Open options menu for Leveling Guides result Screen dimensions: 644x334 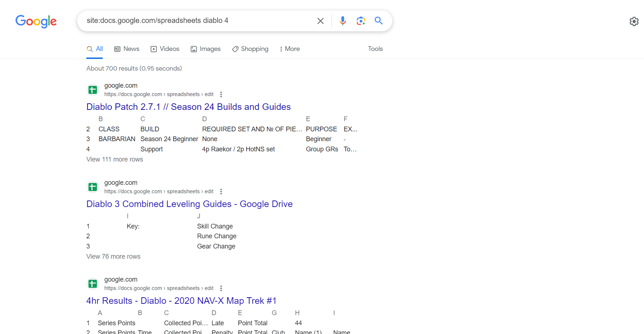tap(221, 191)
